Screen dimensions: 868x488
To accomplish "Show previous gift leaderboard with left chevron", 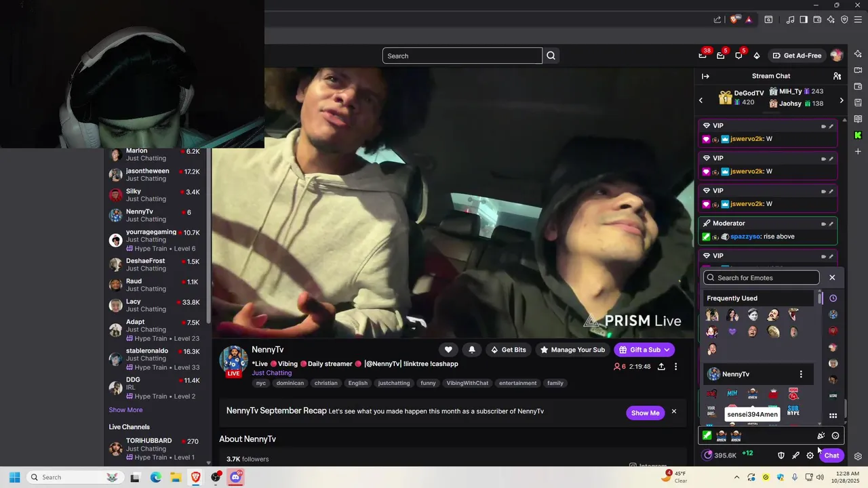I will tap(701, 101).
